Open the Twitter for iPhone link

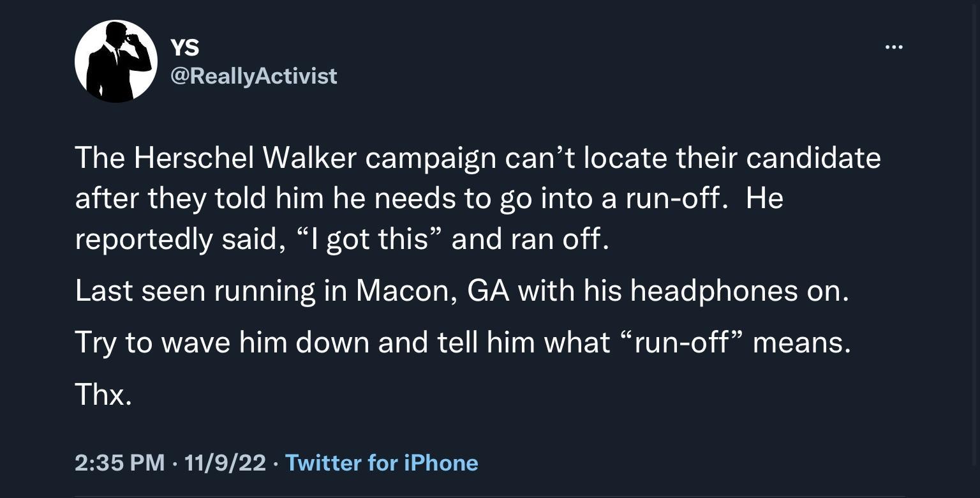coord(382,462)
